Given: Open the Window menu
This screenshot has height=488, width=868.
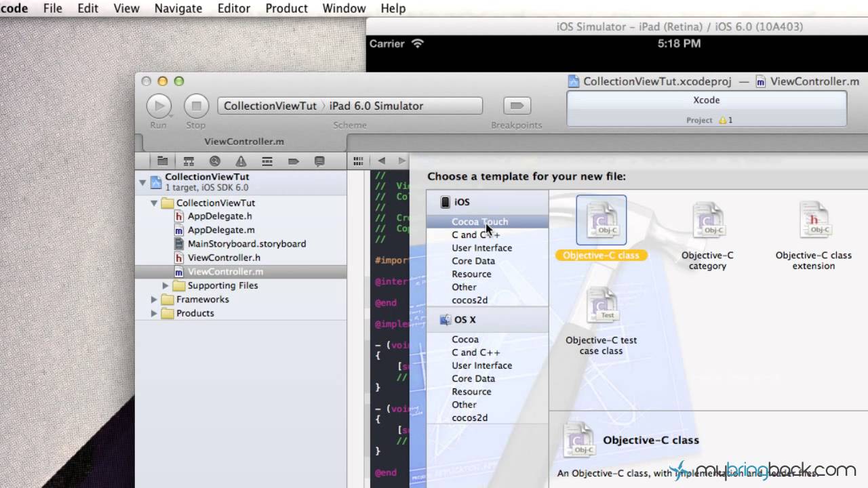Looking at the screenshot, I should click(344, 8).
